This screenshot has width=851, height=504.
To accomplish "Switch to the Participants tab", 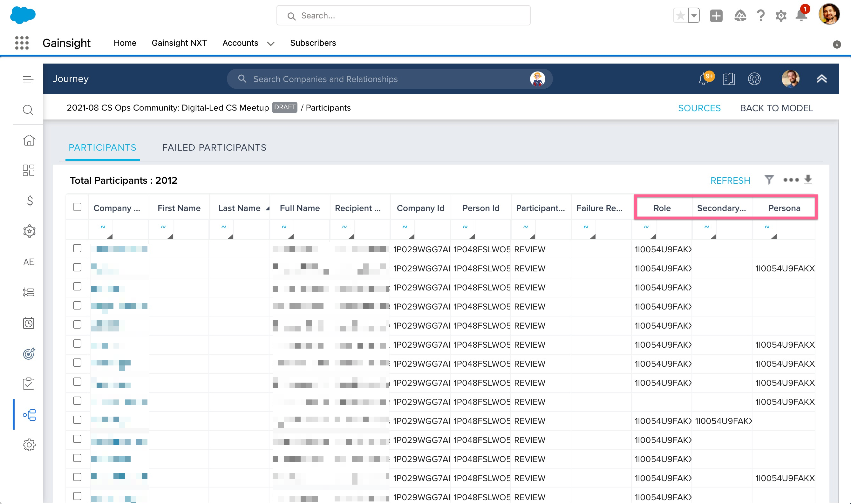I will [x=103, y=147].
